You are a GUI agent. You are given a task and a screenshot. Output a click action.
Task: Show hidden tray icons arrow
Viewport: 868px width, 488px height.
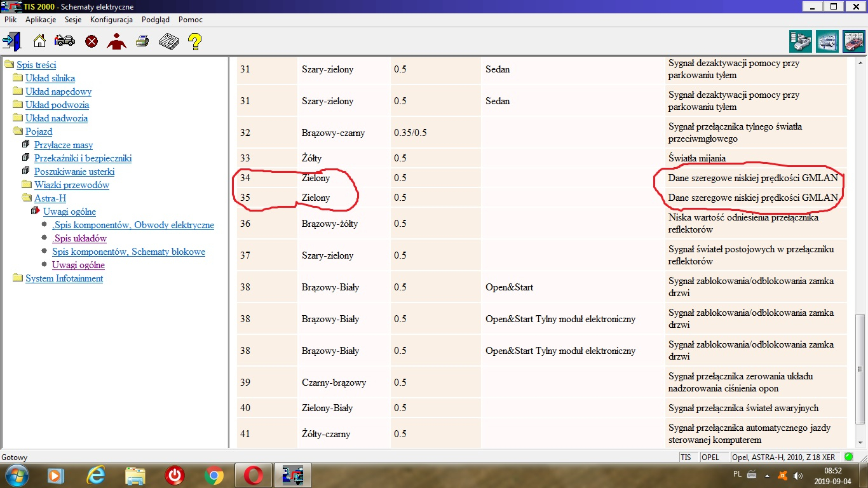tap(768, 475)
